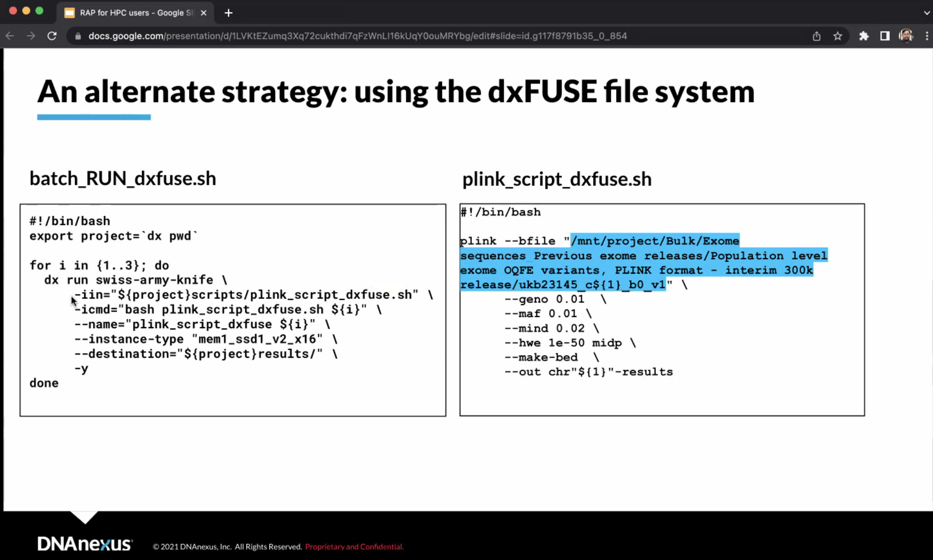Image resolution: width=933 pixels, height=560 pixels.
Task: Reload the page with refresh icon
Action: coord(52,36)
